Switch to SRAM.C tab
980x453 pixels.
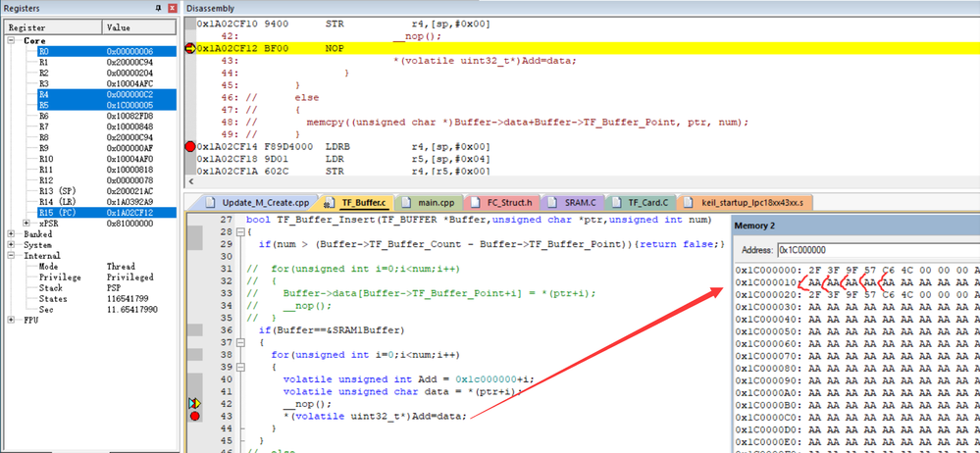573,202
